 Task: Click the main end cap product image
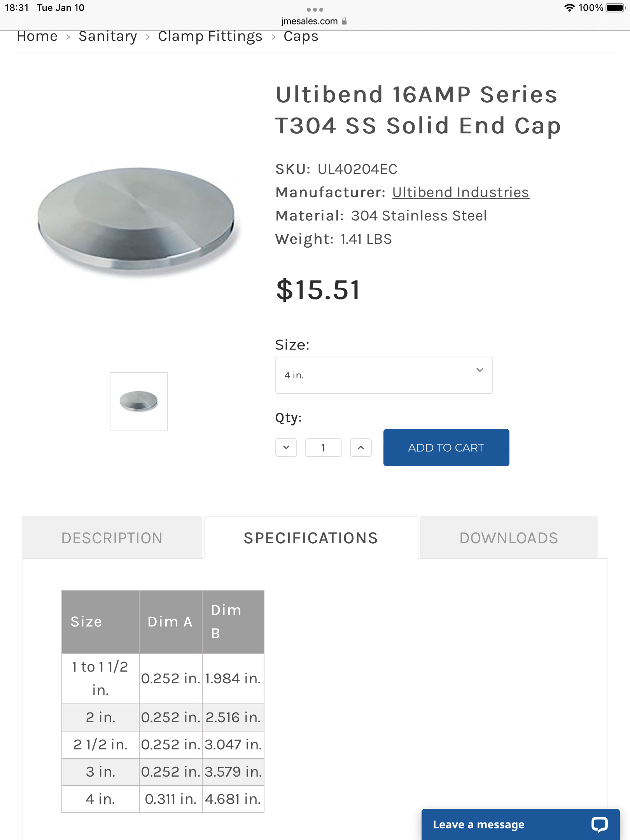pyautogui.click(x=137, y=220)
